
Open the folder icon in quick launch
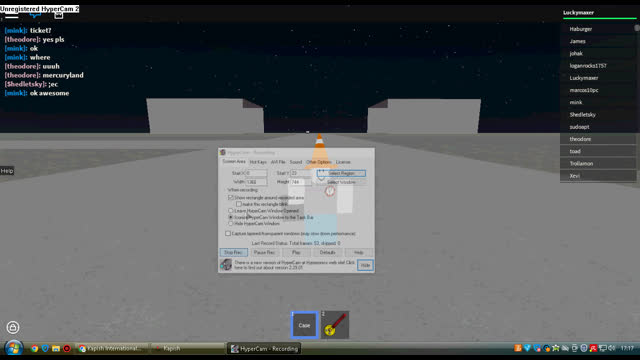pyautogui.click(x=56, y=348)
